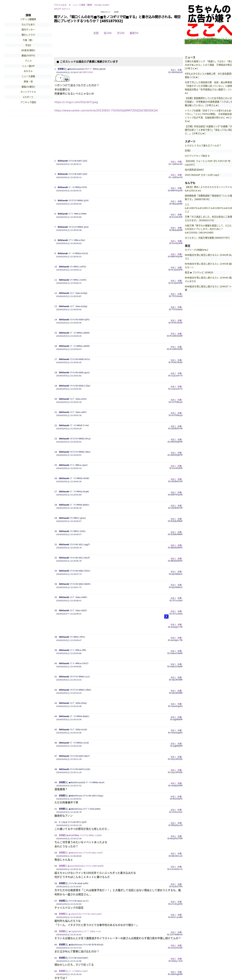The height and width of the screenshot is (980, 232).
Task: Click 垢版 link on post 2
Action: (x=172, y=162)
